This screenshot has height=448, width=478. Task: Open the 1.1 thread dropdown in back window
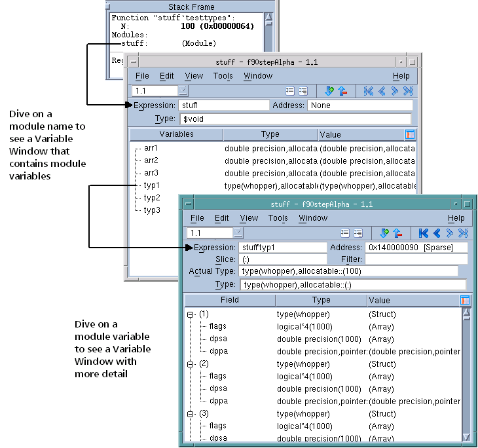pos(183,91)
